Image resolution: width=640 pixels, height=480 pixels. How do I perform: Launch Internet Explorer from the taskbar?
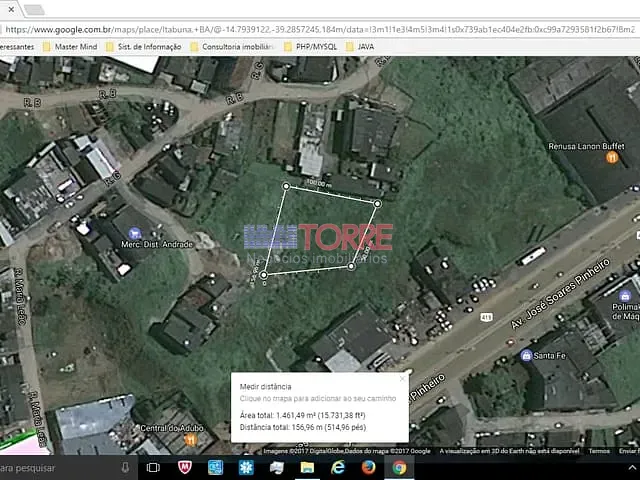338,468
